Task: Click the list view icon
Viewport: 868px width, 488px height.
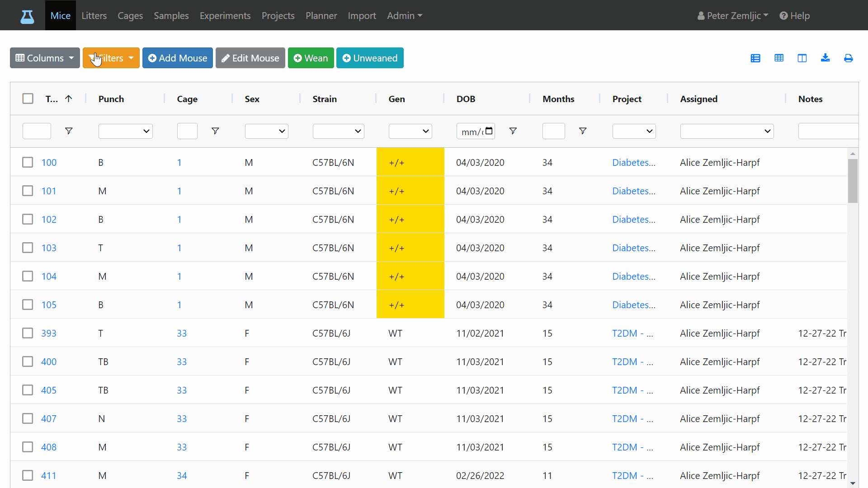Action: click(755, 58)
